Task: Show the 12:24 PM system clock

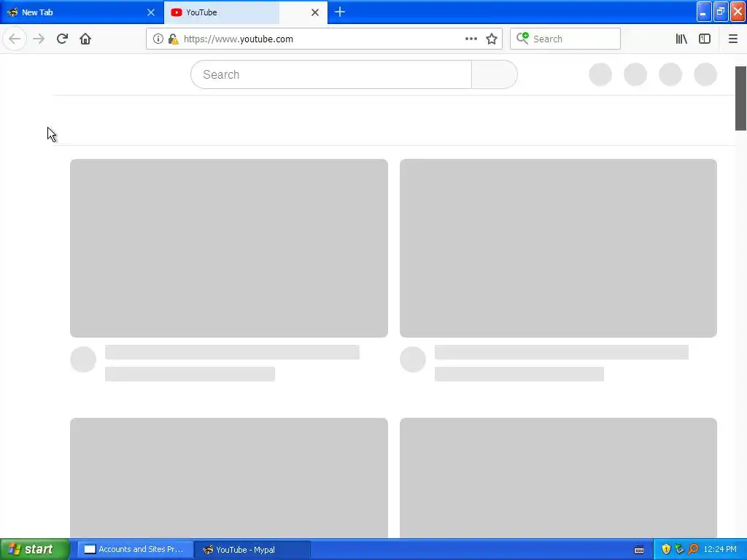Action: pos(720,549)
